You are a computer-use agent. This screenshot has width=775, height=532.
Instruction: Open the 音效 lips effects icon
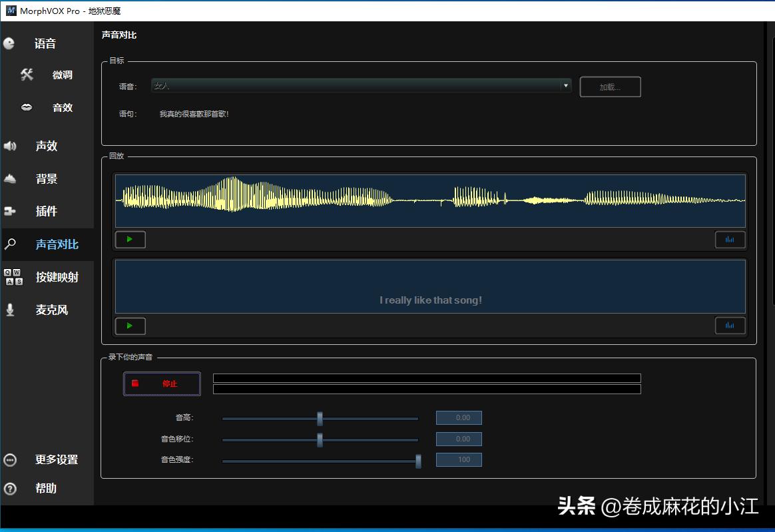tap(27, 107)
